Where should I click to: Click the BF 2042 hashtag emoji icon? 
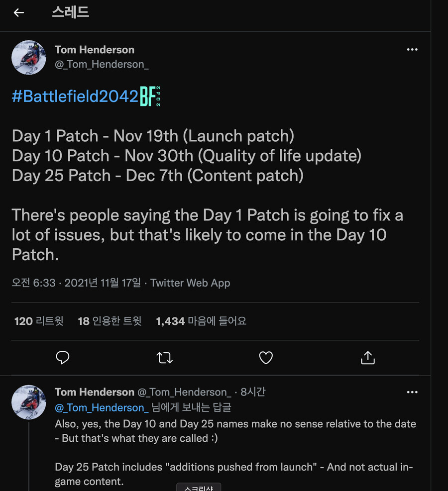[x=150, y=97]
